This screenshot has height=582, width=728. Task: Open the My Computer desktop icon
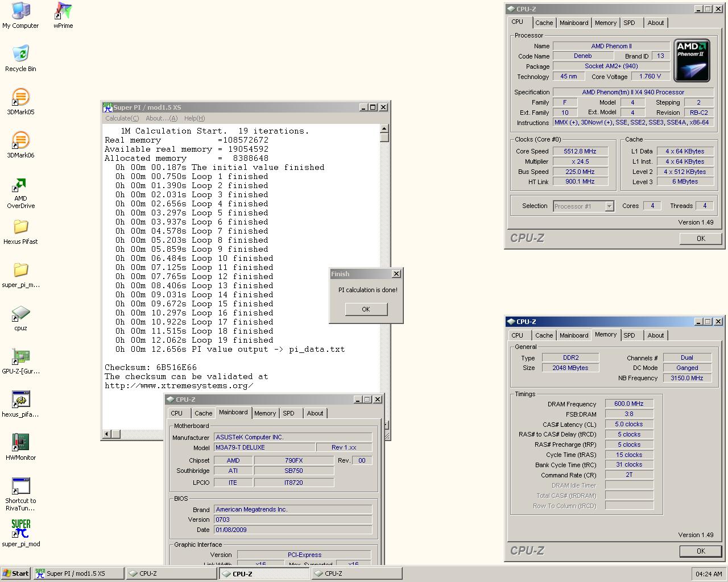20,15
